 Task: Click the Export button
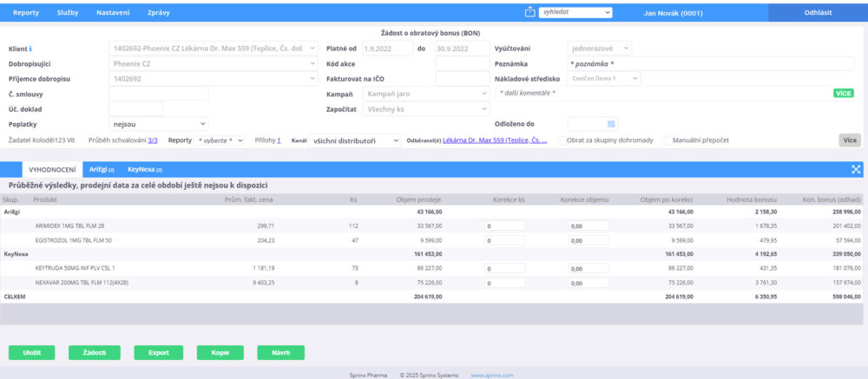tap(158, 352)
